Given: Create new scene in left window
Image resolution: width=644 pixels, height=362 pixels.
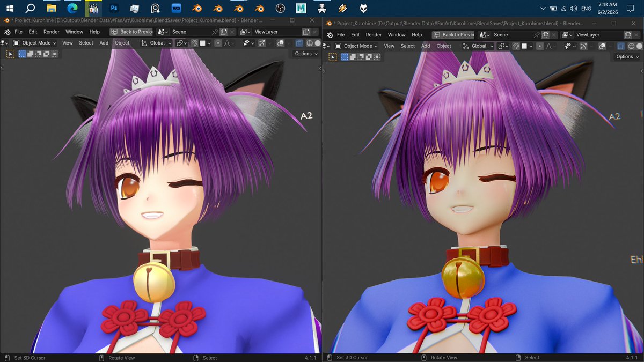Looking at the screenshot, I should (224, 32).
